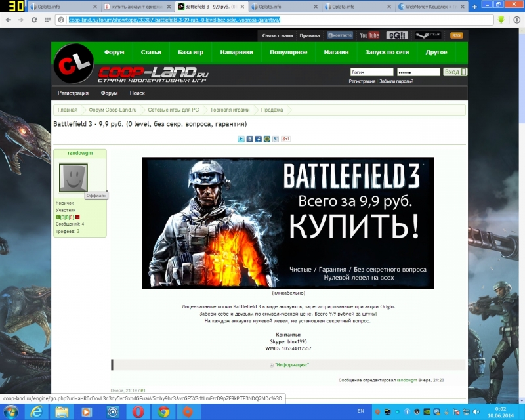Open a new browser tab with plus
This screenshot has width=525, height=420.
coord(474,7)
